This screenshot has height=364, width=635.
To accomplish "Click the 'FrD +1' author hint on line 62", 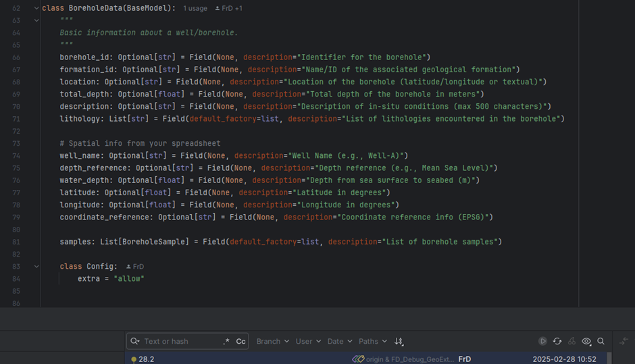I will (229, 9).
